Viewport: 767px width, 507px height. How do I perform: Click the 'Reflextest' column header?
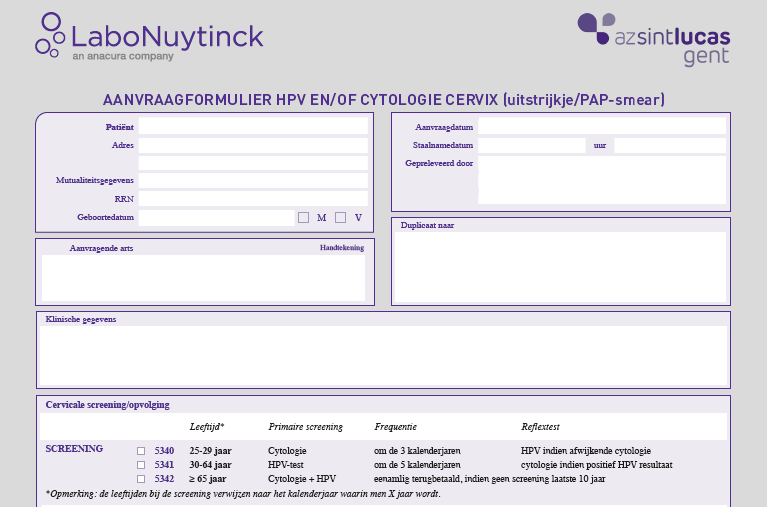pyautogui.click(x=540, y=427)
